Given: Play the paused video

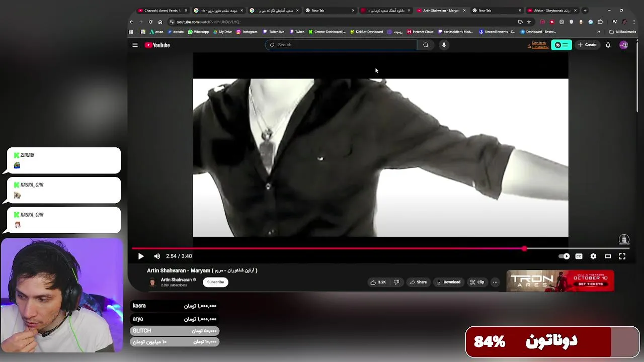Looking at the screenshot, I should 141,256.
